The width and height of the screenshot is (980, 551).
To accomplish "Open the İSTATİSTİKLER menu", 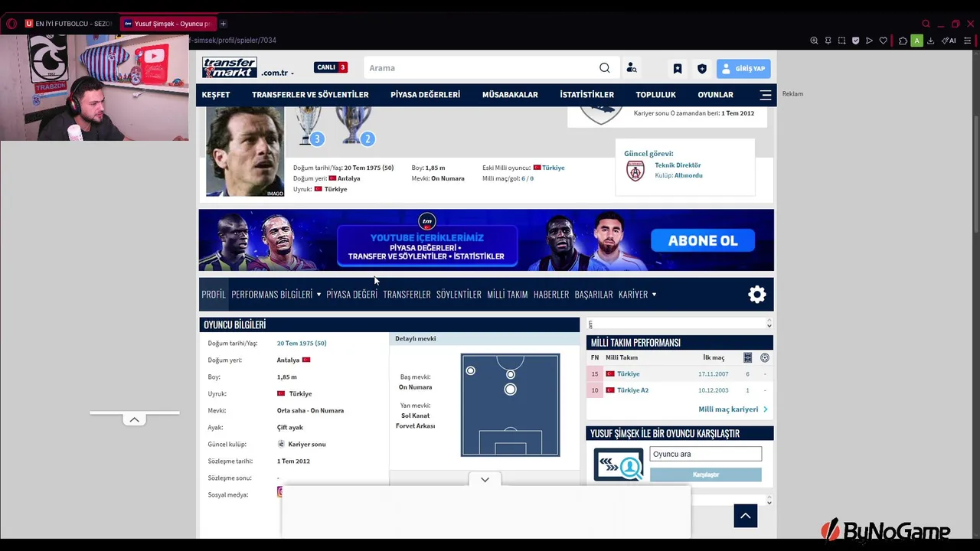I will coord(586,95).
